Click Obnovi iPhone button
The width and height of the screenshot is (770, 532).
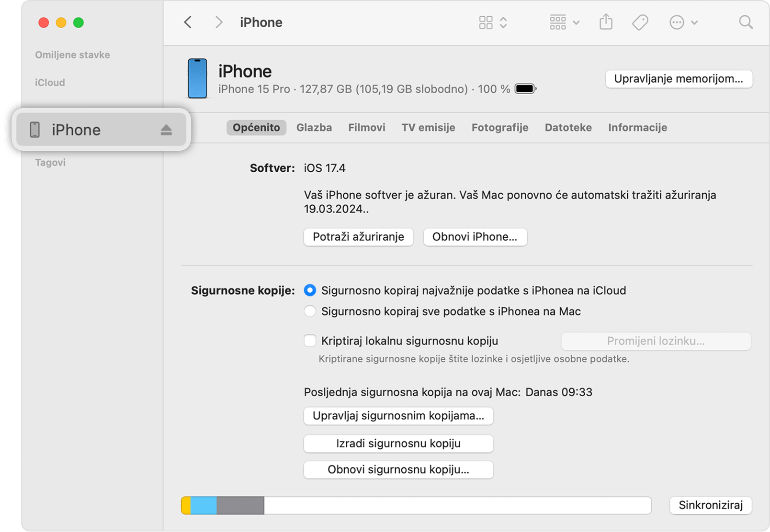point(475,237)
